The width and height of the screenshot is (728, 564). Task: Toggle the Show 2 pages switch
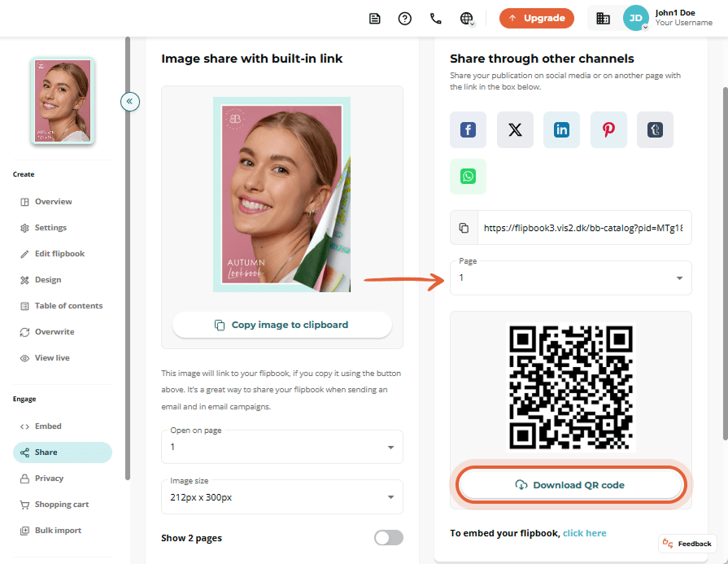(x=389, y=538)
